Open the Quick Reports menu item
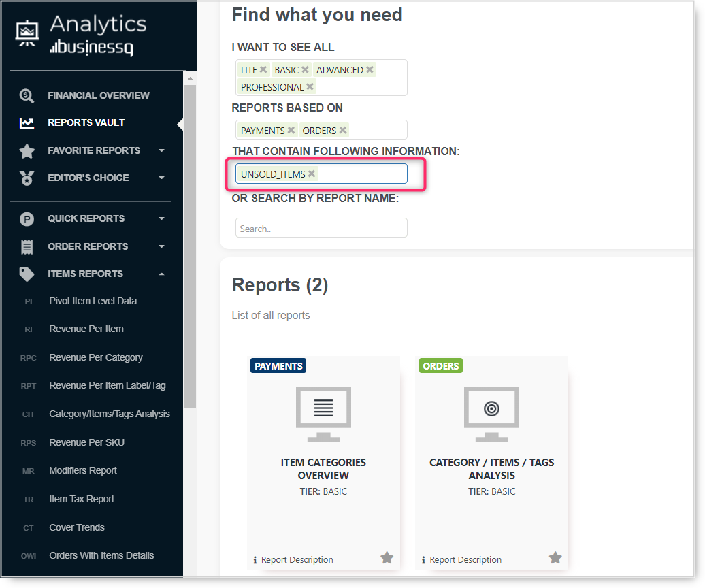 [x=86, y=219]
